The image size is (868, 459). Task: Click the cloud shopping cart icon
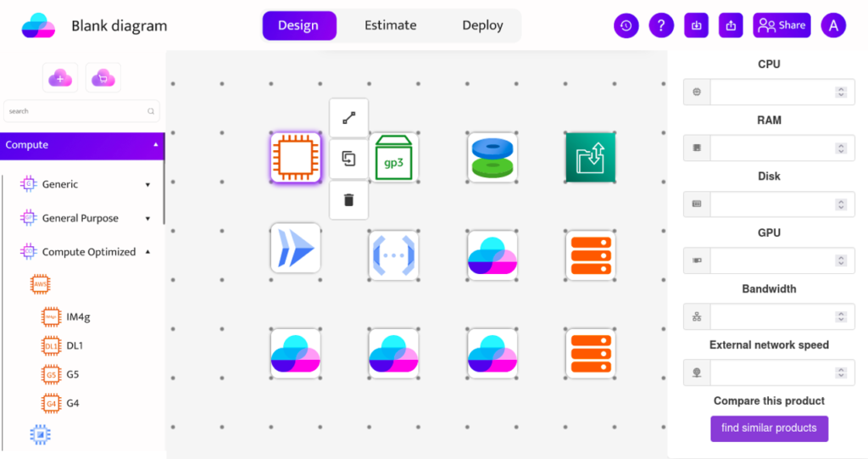(103, 77)
